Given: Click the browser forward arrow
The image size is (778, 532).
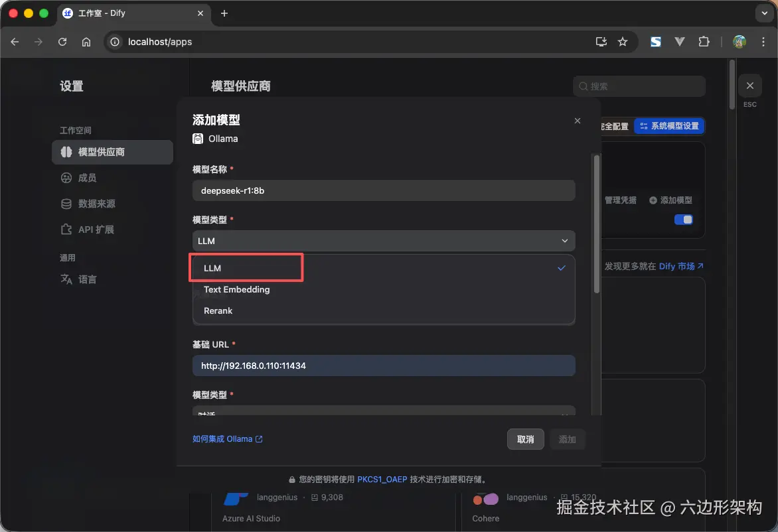Looking at the screenshot, I should [39, 42].
